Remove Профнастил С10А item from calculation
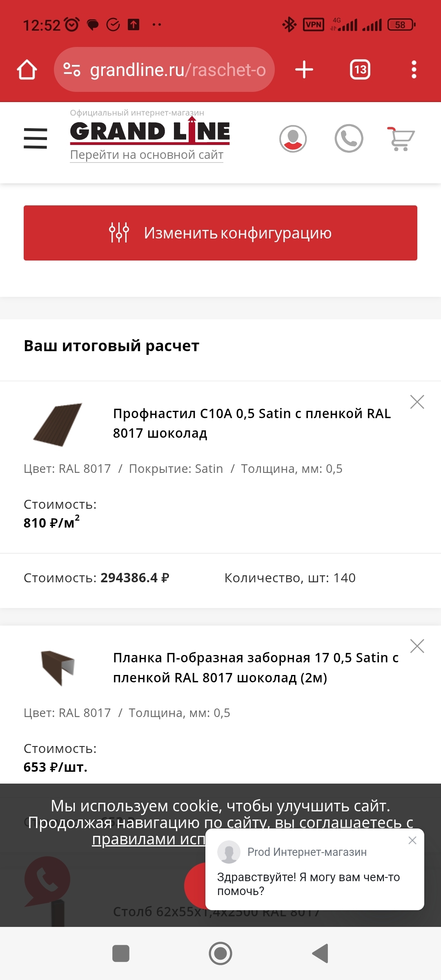Image resolution: width=441 pixels, height=980 pixels. pos(417,402)
